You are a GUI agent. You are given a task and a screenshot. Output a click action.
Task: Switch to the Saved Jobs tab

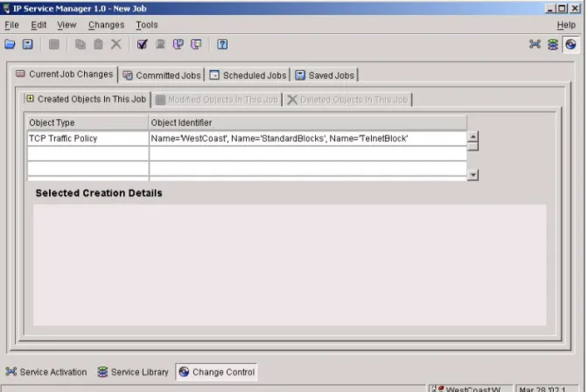pyautogui.click(x=325, y=75)
